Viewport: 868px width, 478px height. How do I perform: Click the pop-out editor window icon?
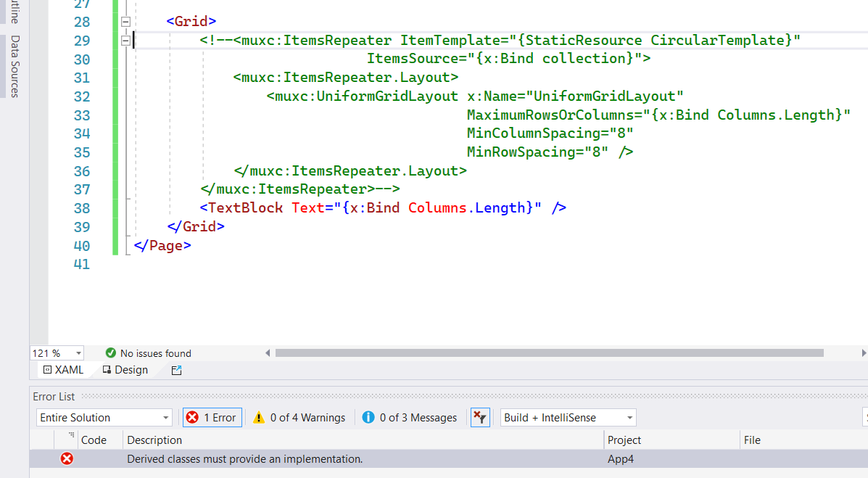click(176, 370)
